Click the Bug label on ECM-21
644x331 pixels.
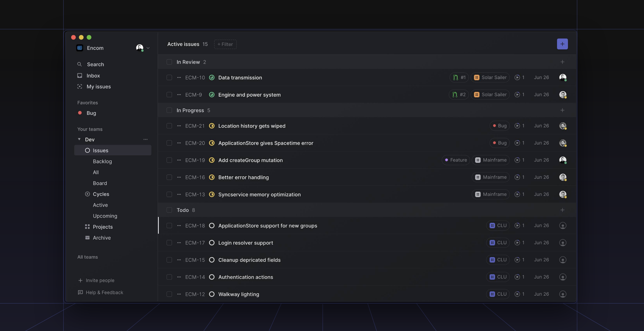click(x=500, y=126)
